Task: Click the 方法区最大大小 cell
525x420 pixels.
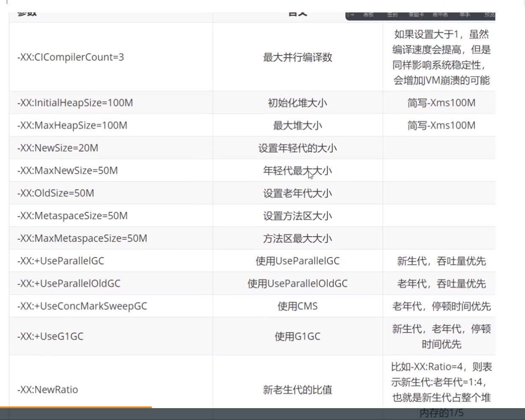Action: 297,238
